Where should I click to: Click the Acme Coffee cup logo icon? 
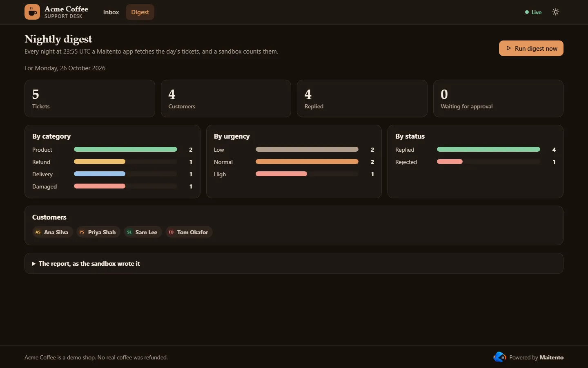[x=32, y=12]
